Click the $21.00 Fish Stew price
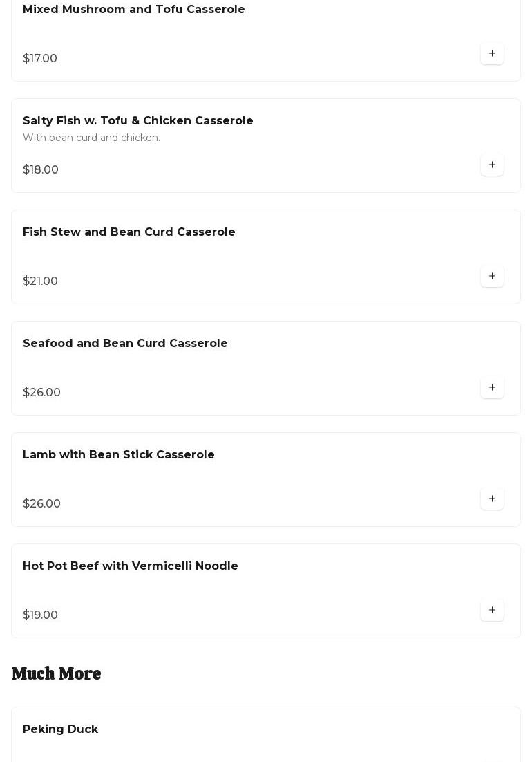The image size is (532, 762). (x=40, y=281)
